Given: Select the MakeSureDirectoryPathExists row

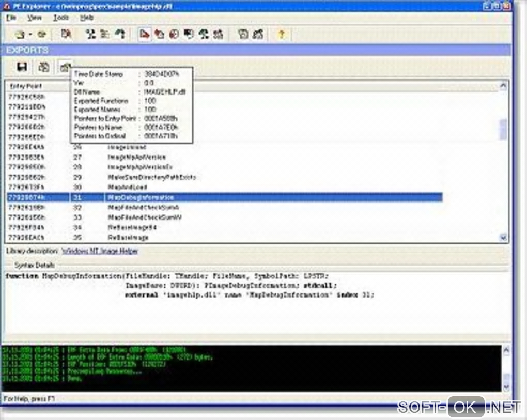Looking at the screenshot, I should pyautogui.click(x=225, y=177).
